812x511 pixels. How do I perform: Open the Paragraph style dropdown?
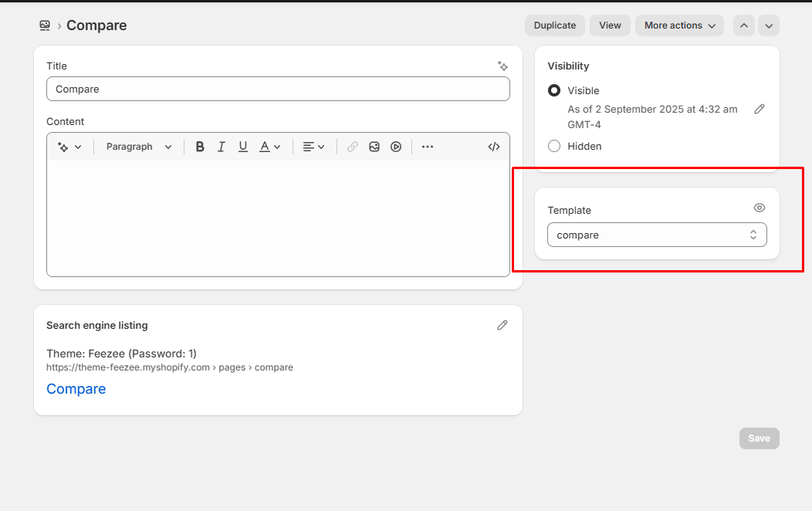click(x=139, y=147)
